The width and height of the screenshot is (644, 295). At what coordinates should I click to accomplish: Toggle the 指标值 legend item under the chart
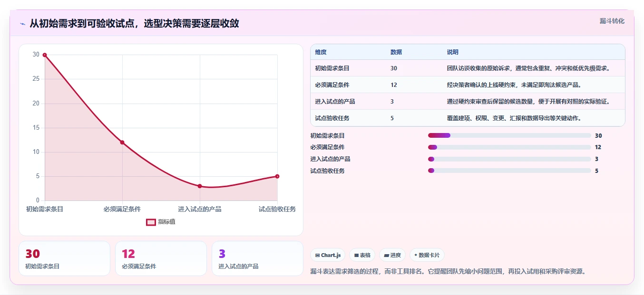(x=161, y=222)
